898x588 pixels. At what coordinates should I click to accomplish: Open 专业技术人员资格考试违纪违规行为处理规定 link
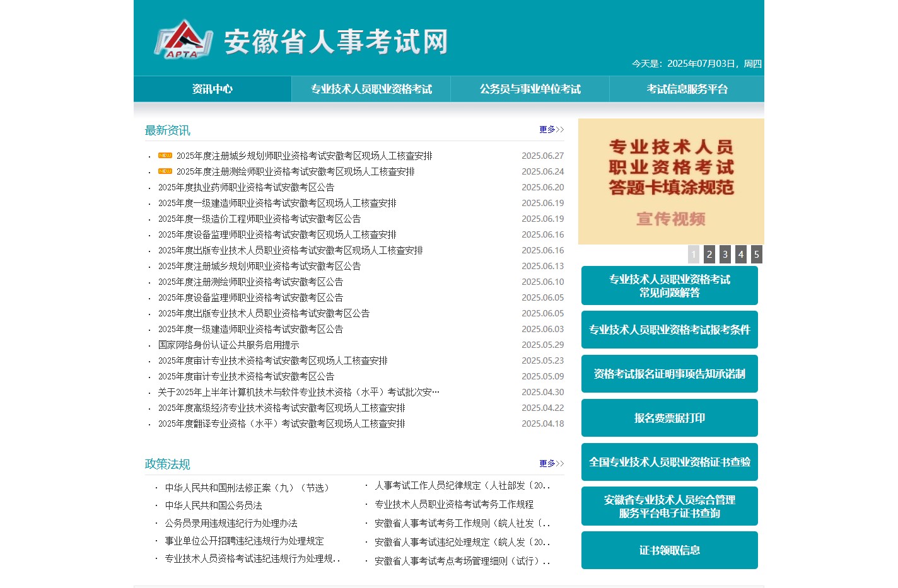(252, 558)
